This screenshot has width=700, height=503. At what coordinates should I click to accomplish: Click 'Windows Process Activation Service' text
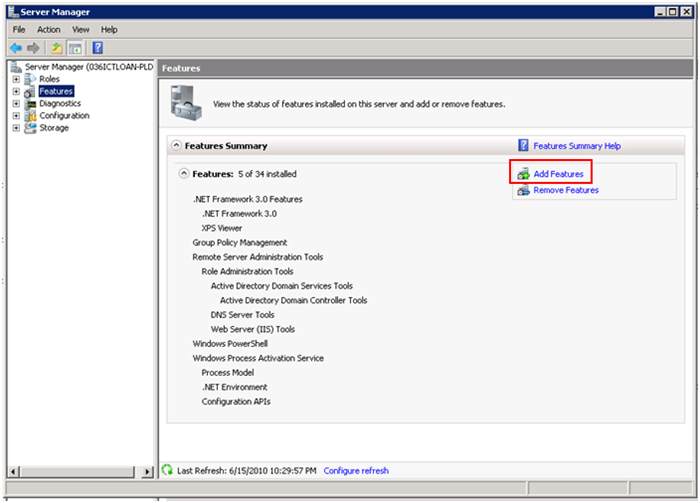click(258, 358)
